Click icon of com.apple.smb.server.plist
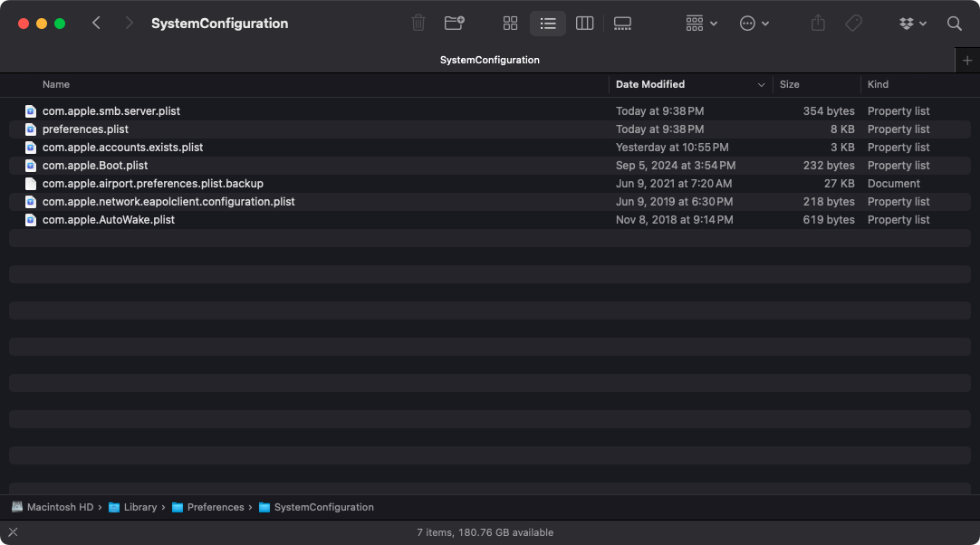The height and width of the screenshot is (545, 980). coord(30,111)
